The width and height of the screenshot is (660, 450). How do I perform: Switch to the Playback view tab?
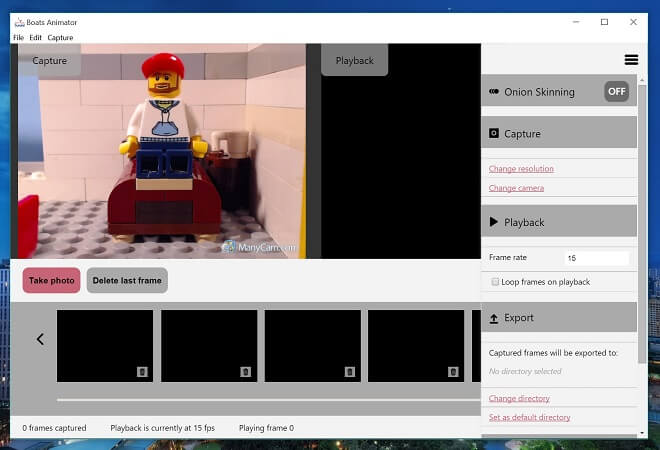pos(354,60)
